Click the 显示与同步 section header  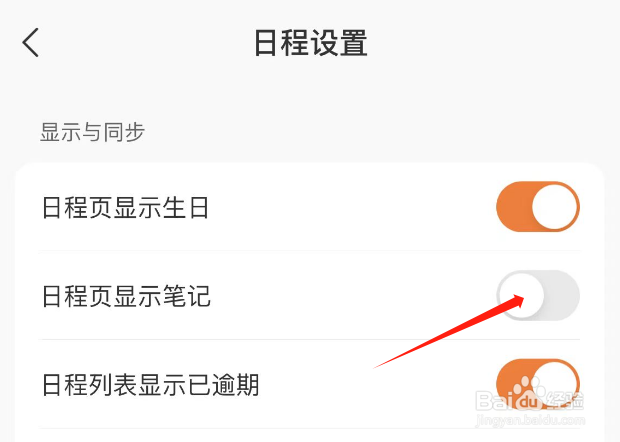pos(92,132)
